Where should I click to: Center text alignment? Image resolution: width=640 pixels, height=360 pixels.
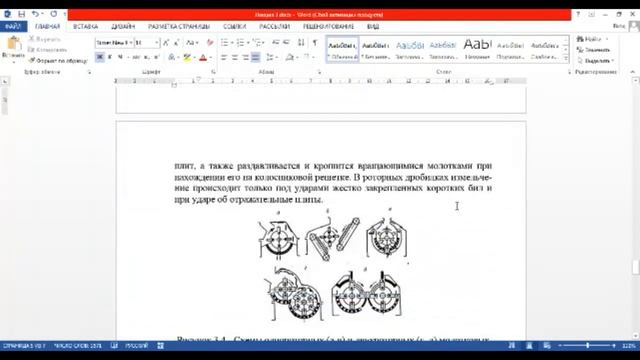(234, 57)
